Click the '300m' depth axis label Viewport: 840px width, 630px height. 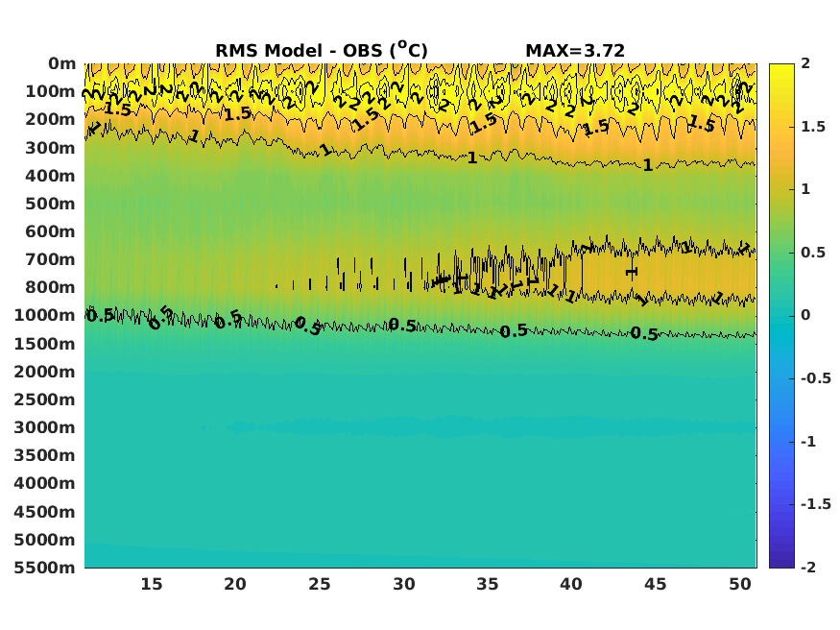[50, 148]
